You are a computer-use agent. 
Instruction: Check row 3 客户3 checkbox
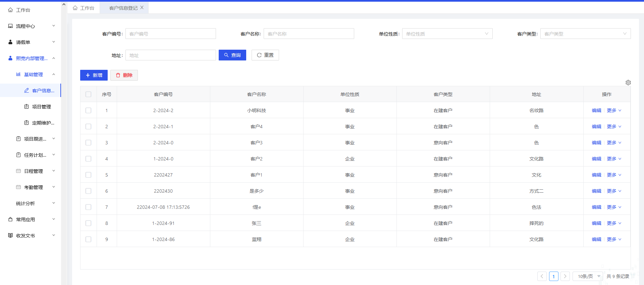click(89, 143)
